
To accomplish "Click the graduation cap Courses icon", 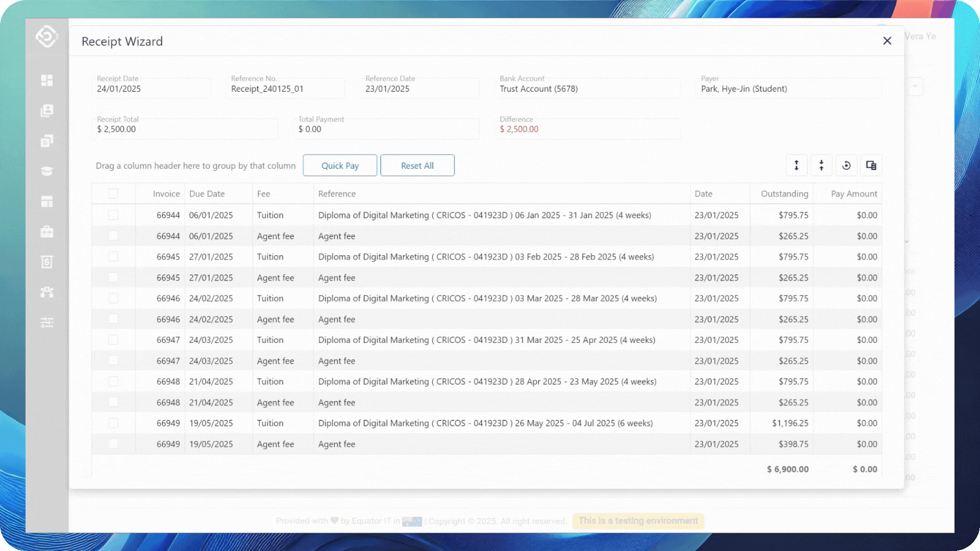I will tap(46, 171).
